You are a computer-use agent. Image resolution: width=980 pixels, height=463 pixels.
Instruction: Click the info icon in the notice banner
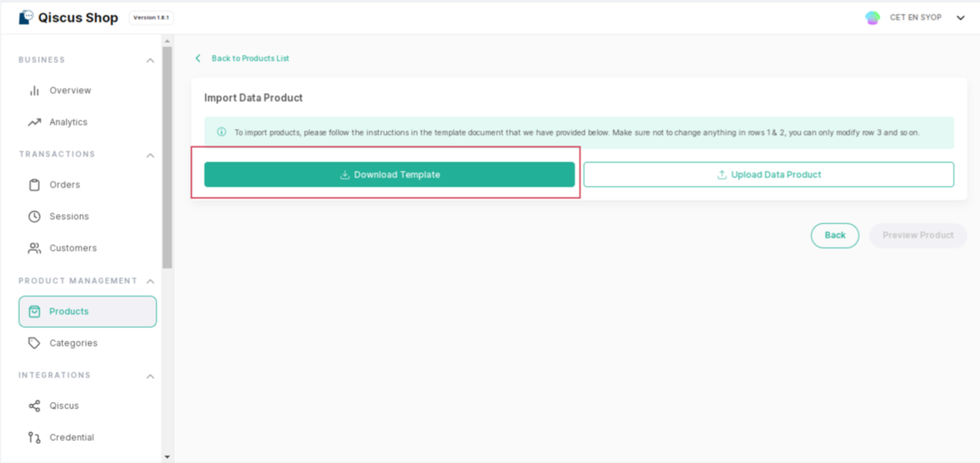(x=221, y=132)
